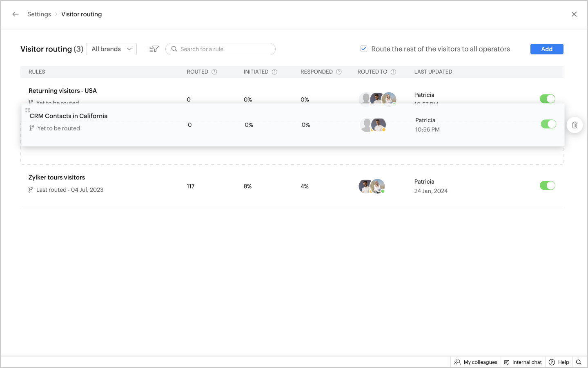Turn off the Zylker tours visitors toggle
Image resolution: width=588 pixels, height=368 pixels.
(547, 186)
